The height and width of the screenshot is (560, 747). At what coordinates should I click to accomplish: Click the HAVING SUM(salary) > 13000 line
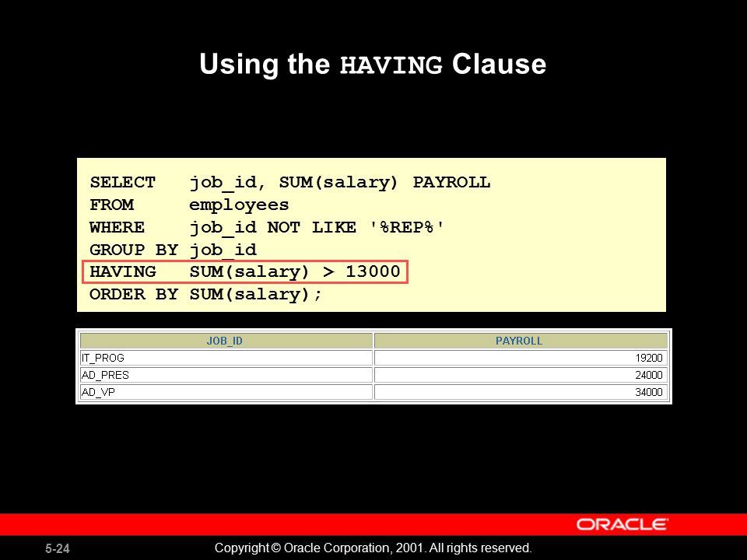click(245, 272)
